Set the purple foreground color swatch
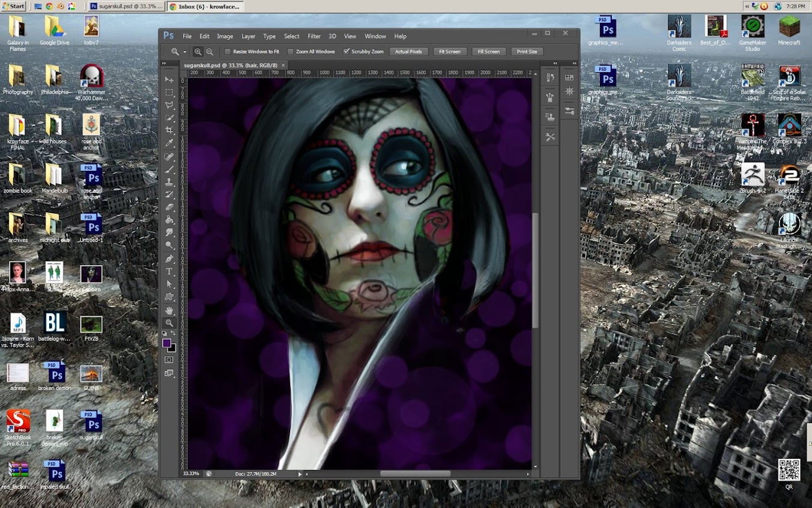Viewport: 812px width, 508px height. pos(167,342)
